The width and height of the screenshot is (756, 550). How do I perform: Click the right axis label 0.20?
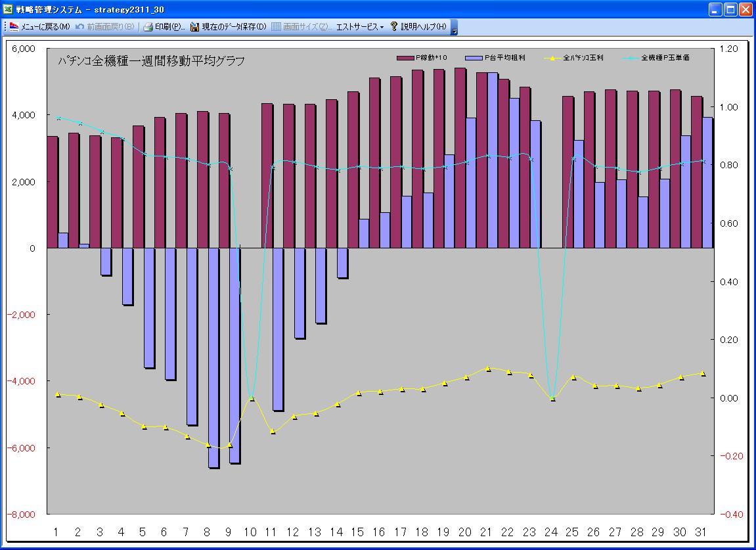point(728,340)
